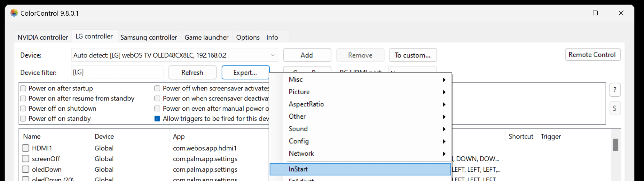Click com.palm.app.settings in screenOff row
The height and width of the screenshot is (181, 644).
(205, 159)
